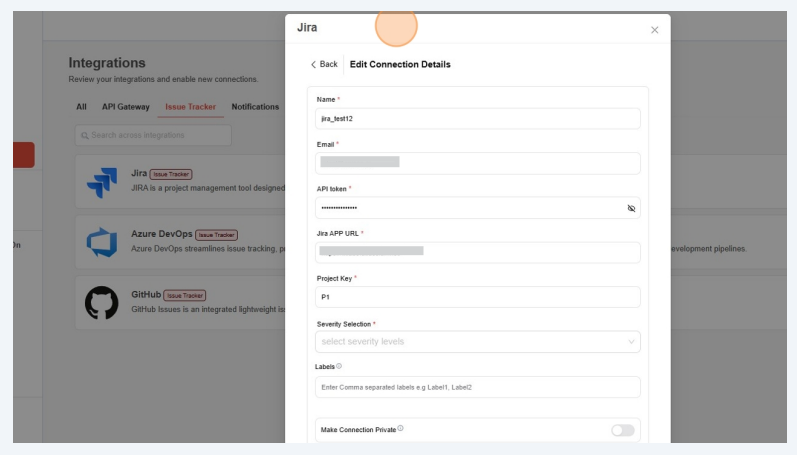The width and height of the screenshot is (797, 455).
Task: Click the Severity Selection chevron arrow
Action: 631,342
